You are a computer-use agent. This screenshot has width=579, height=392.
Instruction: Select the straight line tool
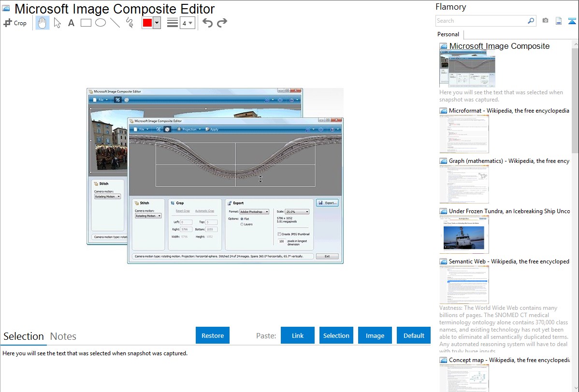click(x=115, y=23)
